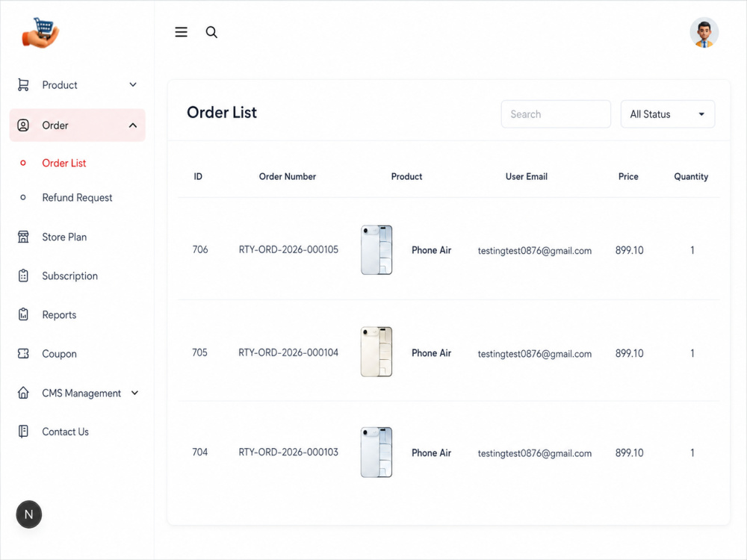Viewport: 747px width, 560px height.
Task: Click the round N badge button
Action: pyautogui.click(x=29, y=514)
